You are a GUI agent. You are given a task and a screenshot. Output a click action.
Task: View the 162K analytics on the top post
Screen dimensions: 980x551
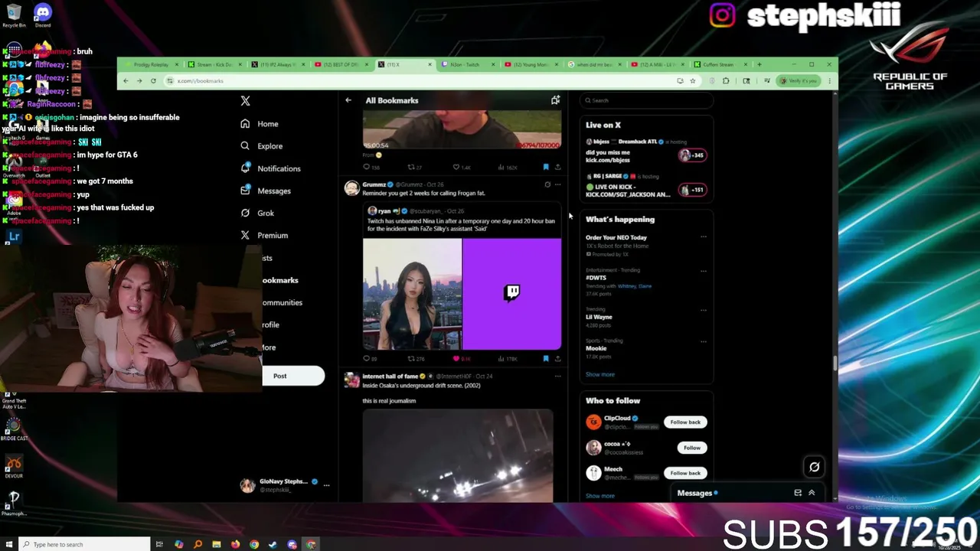tap(508, 167)
